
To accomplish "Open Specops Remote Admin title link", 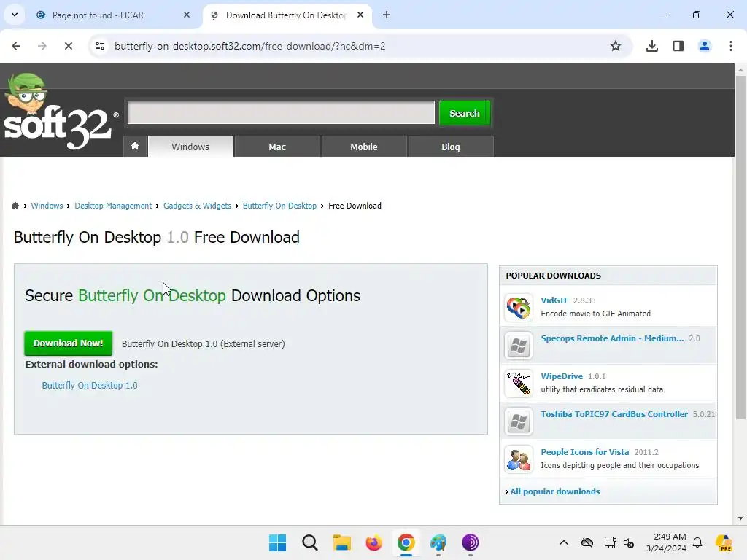I will pos(612,338).
